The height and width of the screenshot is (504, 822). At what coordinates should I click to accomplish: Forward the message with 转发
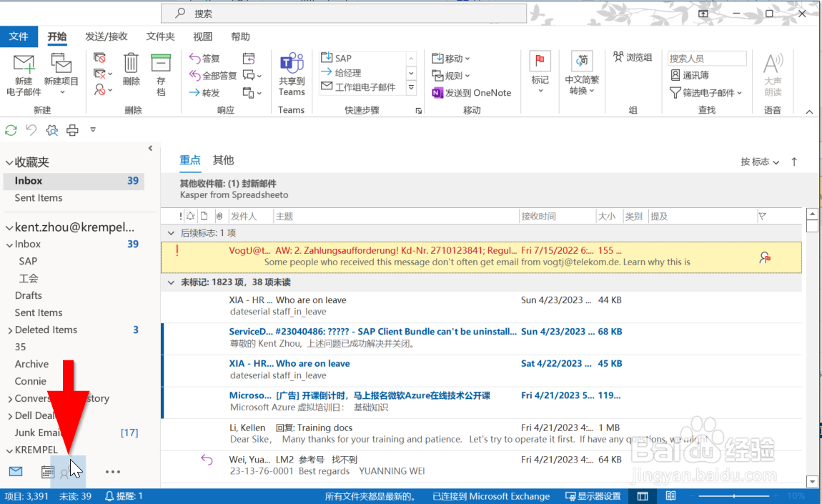point(205,93)
